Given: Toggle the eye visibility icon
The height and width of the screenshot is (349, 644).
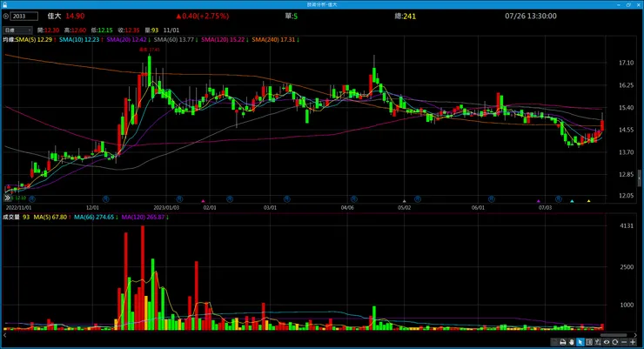Looking at the screenshot, I should pyautogui.click(x=607, y=342).
